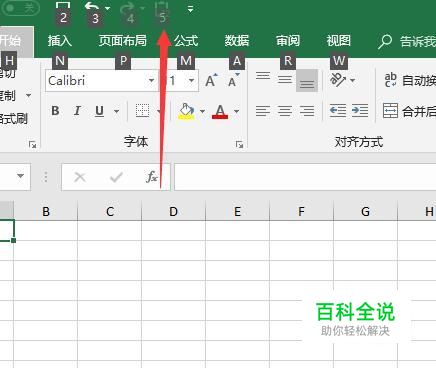Switch to the 公式 tab
Image resolution: width=436 pixels, height=368 pixels.
point(186,41)
